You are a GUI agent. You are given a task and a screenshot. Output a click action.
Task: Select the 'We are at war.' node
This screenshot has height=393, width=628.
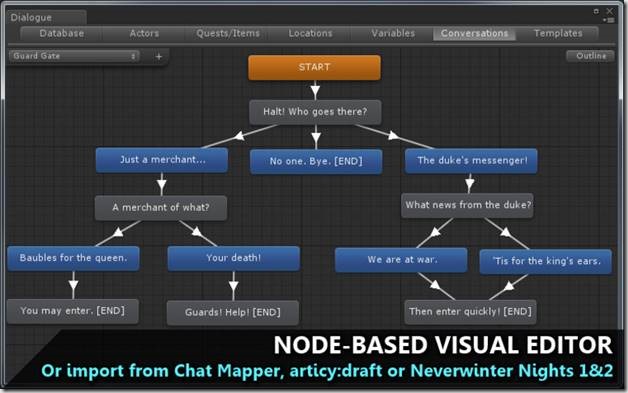pos(401,260)
